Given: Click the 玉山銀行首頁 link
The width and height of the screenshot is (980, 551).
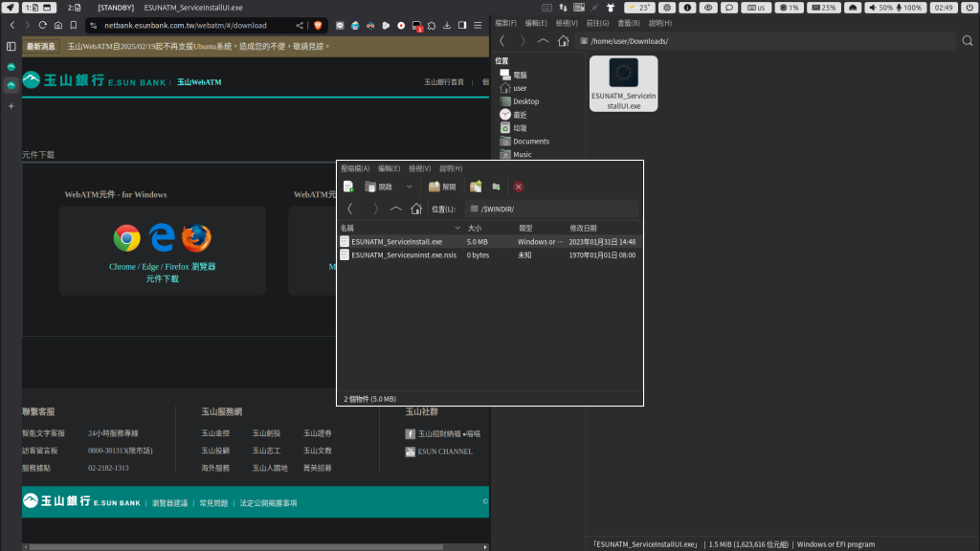Looking at the screenshot, I should (x=444, y=82).
